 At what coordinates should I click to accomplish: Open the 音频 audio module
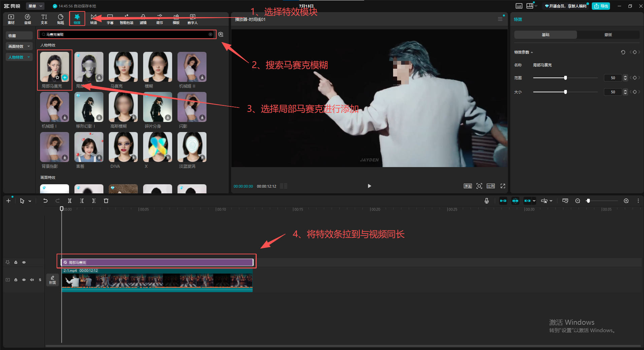(x=28, y=19)
